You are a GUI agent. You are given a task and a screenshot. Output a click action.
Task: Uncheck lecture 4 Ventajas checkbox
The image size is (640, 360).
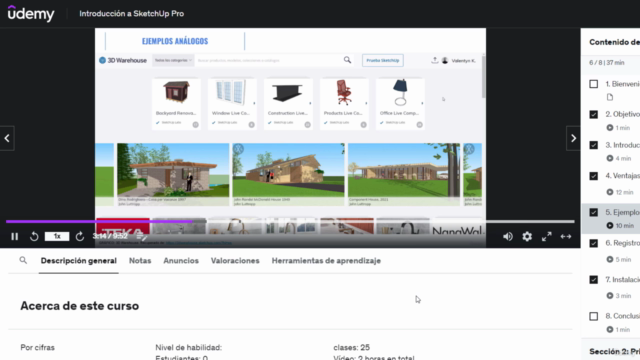coord(593,176)
